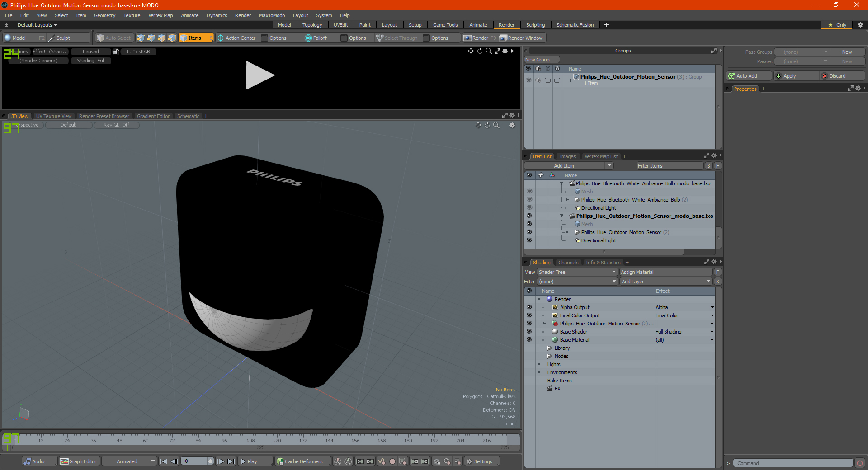Toggle Options checkbox next to Falloff
Image resolution: width=868 pixels, height=470 pixels.
[344, 38]
